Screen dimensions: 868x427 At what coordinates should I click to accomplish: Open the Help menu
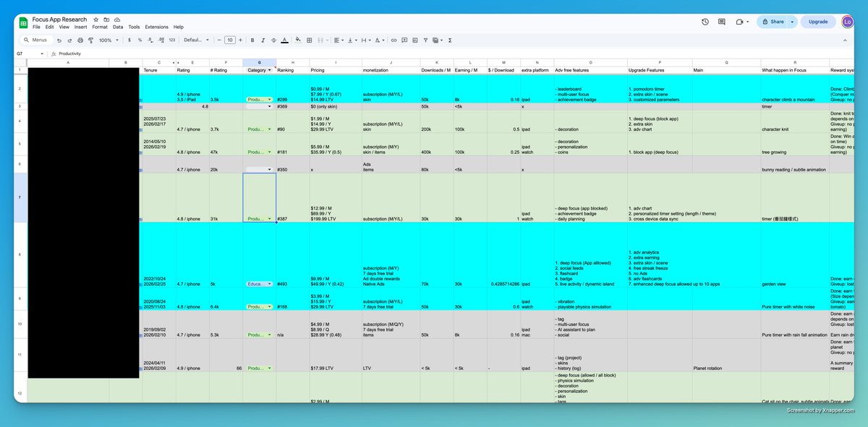pyautogui.click(x=179, y=27)
